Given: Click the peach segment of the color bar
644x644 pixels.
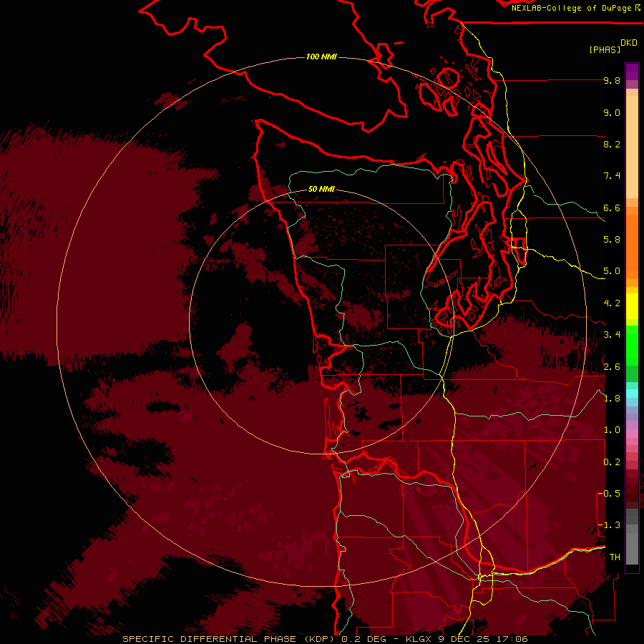Looking at the screenshot, I should coord(632,147).
